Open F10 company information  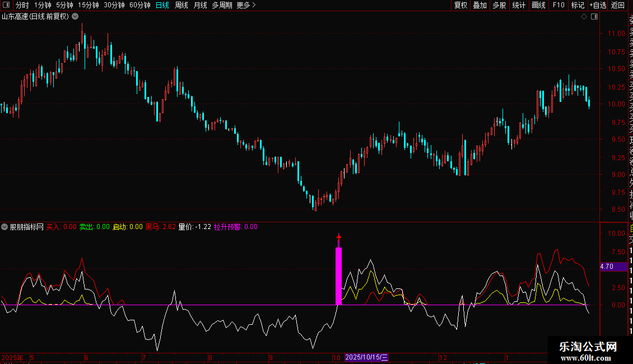[558, 5]
